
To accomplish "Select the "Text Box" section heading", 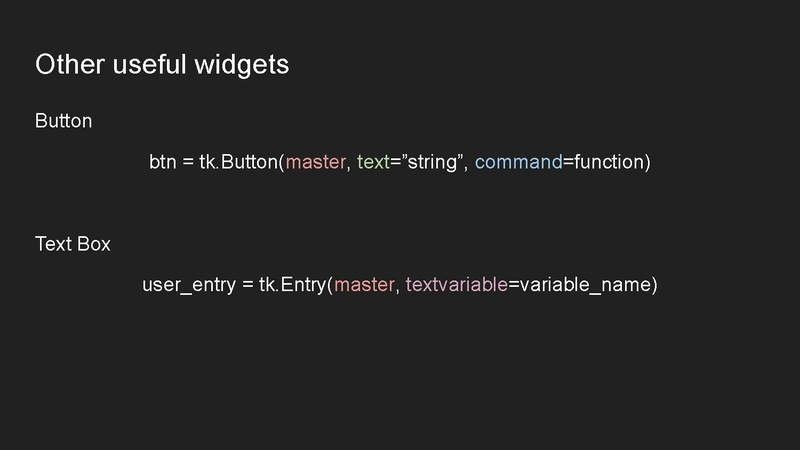I will 72,244.
